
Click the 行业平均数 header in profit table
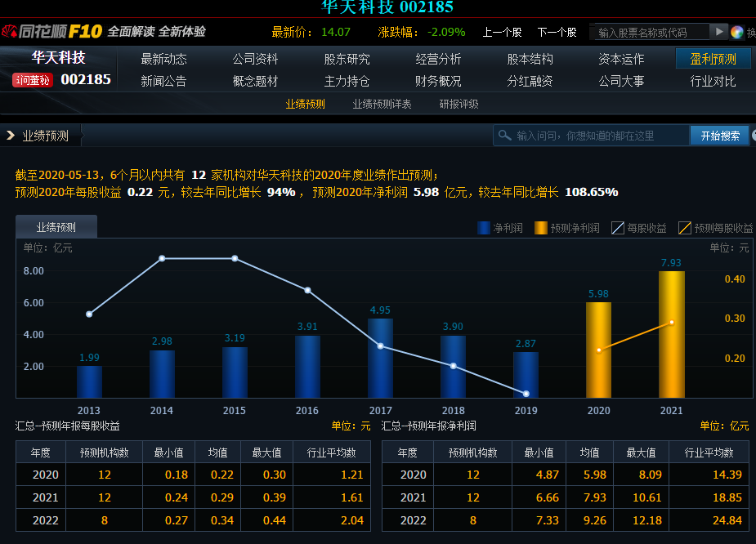click(709, 453)
